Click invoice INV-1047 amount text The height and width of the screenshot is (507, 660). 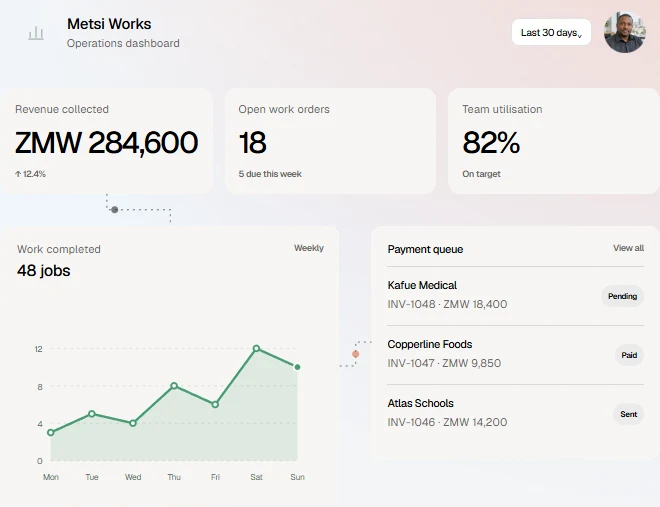pyautogui.click(x=444, y=363)
